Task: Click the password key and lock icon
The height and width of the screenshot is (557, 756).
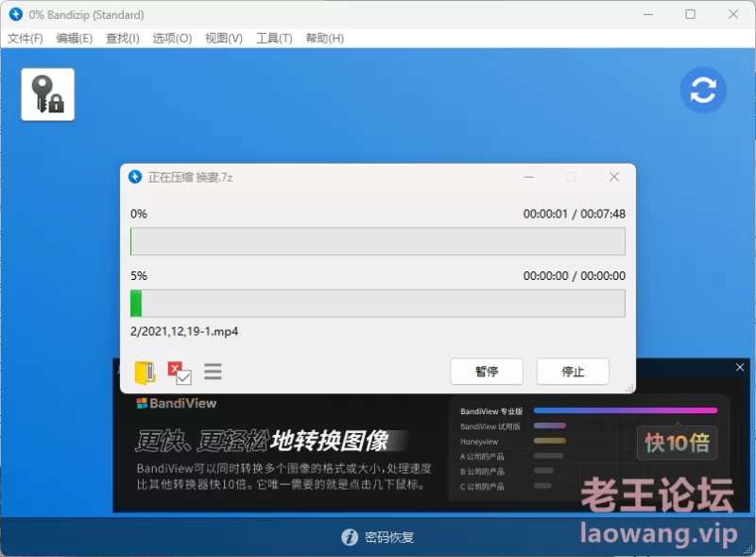Action: coord(48,95)
